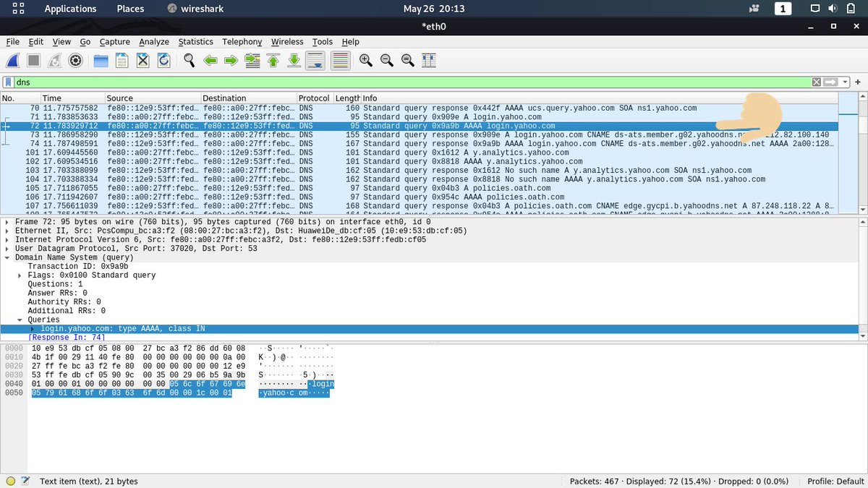
Task: Expand User Datagram Protocol row
Action: click(x=7, y=248)
